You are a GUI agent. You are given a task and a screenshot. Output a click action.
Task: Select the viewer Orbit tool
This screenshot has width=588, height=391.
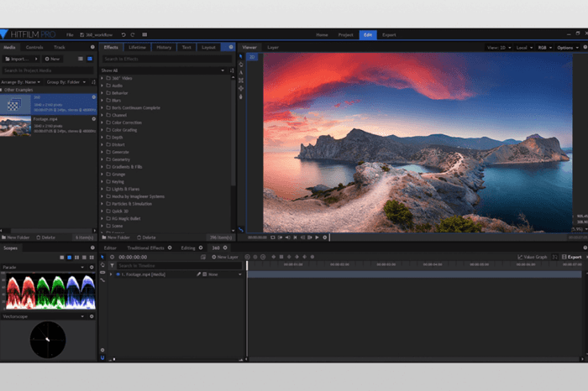(241, 88)
